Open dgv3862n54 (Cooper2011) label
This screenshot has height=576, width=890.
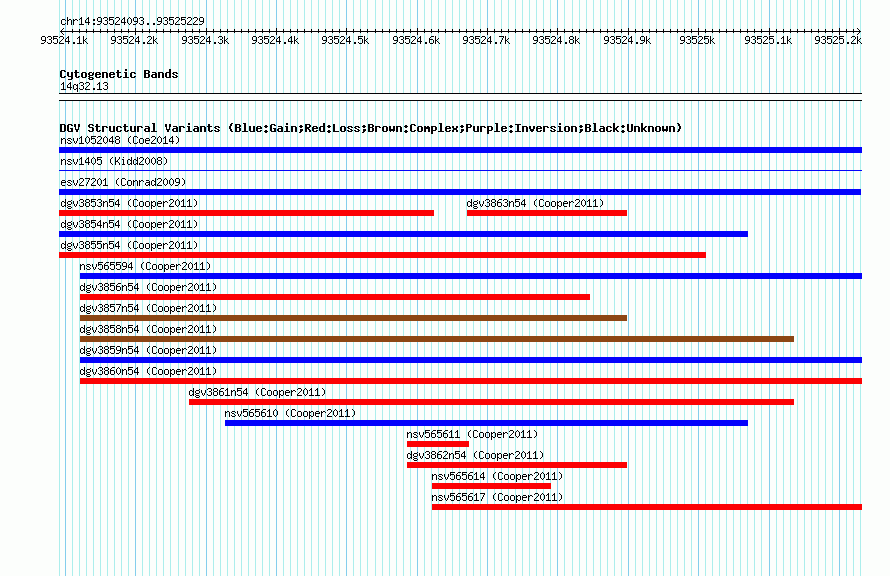pyautogui.click(x=475, y=455)
